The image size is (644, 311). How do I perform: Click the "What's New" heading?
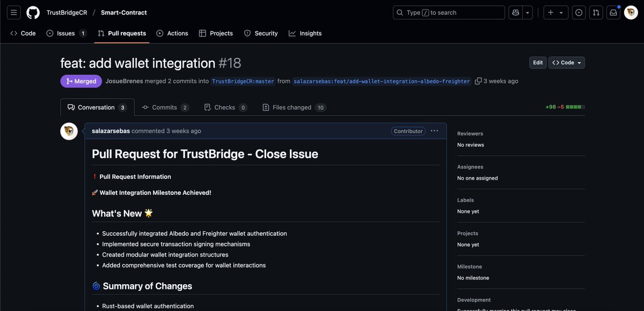point(122,213)
